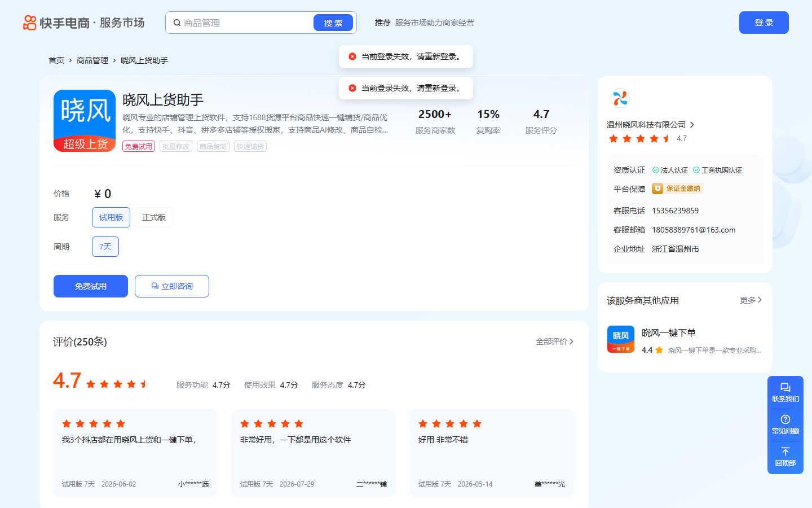Click the 15% 复购率 stat
The width and height of the screenshot is (812, 508).
click(488, 121)
